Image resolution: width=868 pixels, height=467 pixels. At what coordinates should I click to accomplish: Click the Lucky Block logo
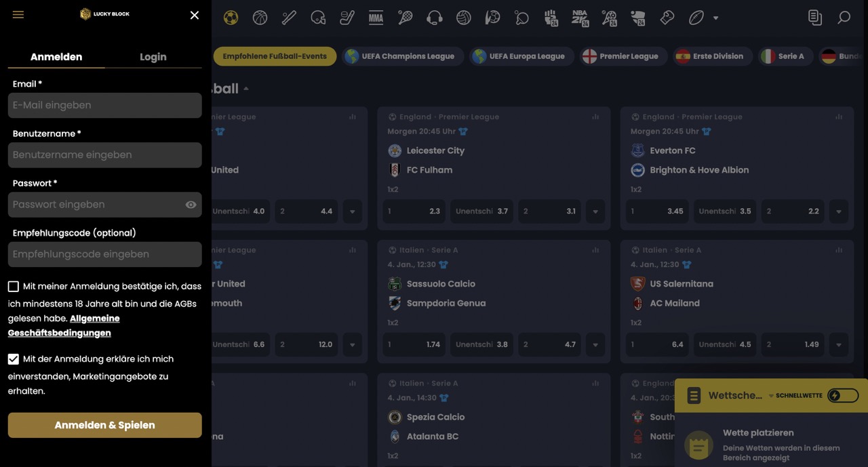104,14
